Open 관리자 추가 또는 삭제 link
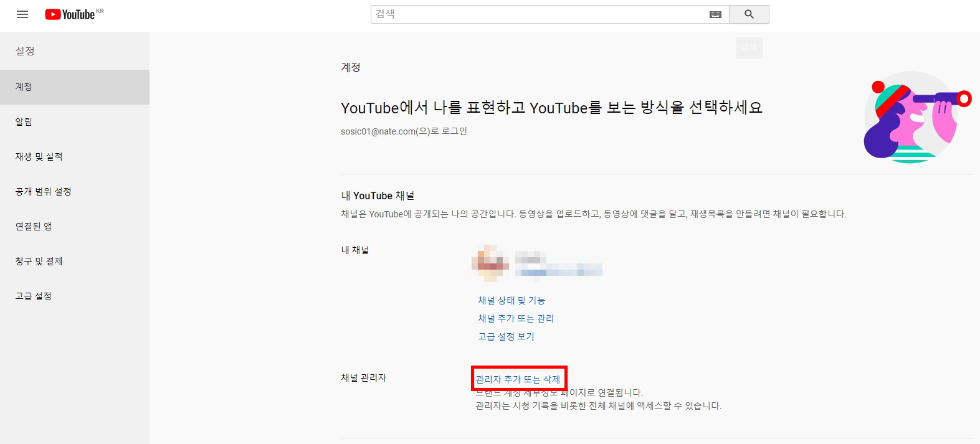This screenshot has width=980, height=444. coord(518,379)
